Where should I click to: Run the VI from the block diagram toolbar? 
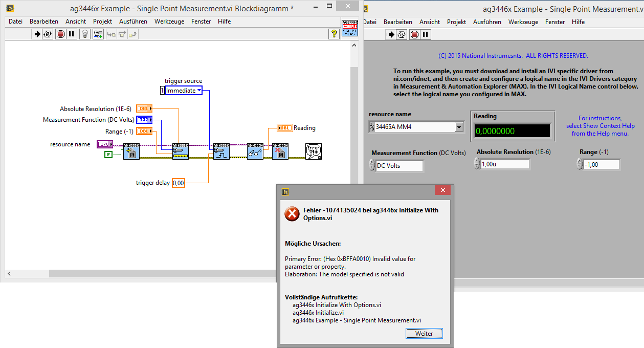[36, 34]
